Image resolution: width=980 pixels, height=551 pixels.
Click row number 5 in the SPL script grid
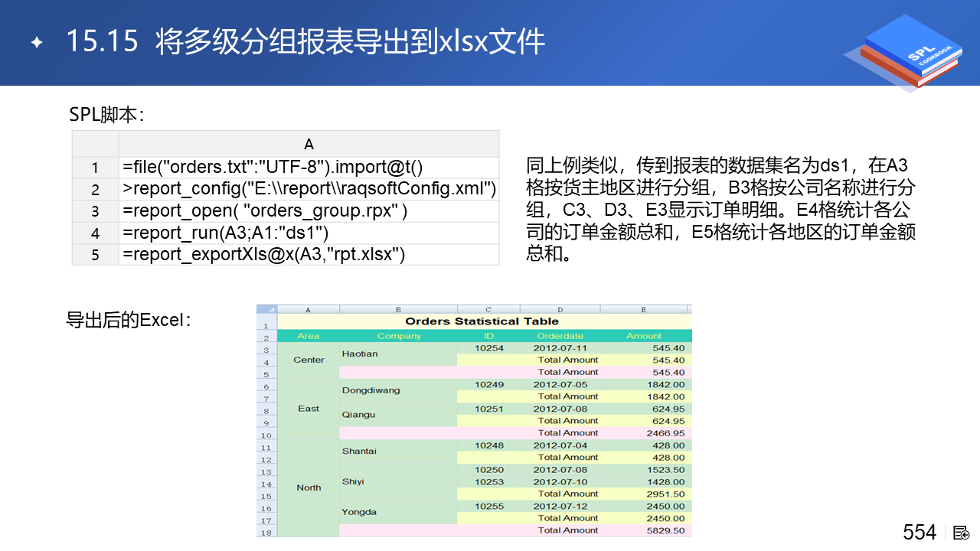click(x=96, y=254)
